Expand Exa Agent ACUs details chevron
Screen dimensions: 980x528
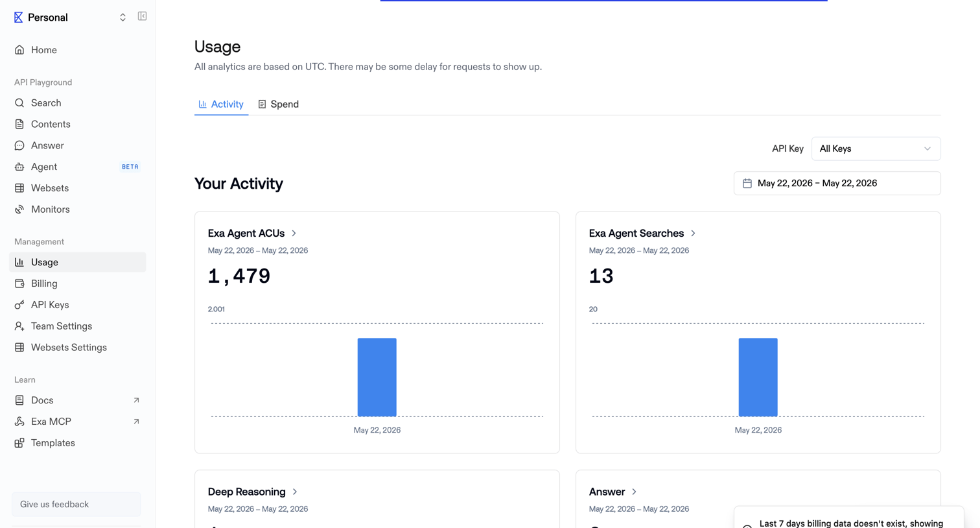pos(294,234)
